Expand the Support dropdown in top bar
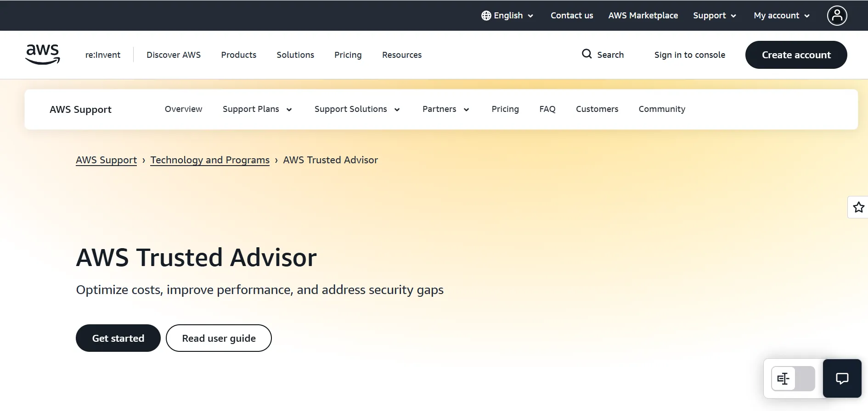Image resolution: width=868 pixels, height=411 pixels. (x=715, y=16)
